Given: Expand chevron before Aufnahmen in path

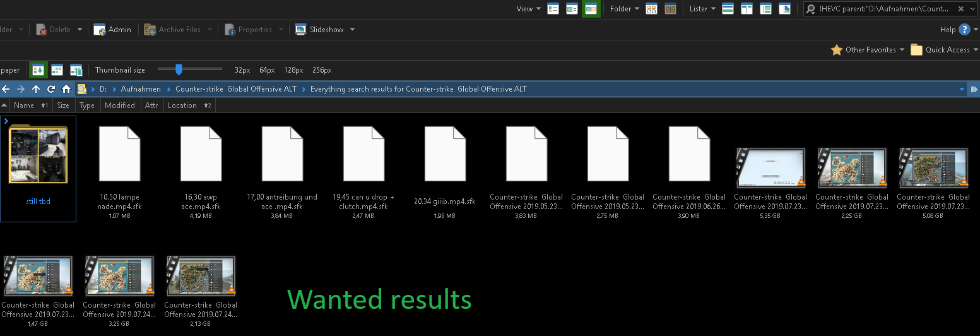Looking at the screenshot, I should click(115, 89).
